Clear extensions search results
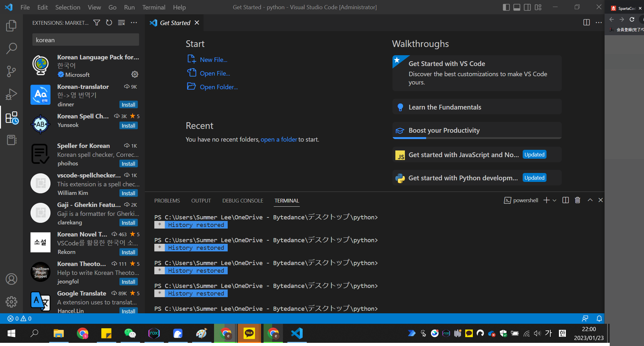Screen dimensions: 644x346 (121, 23)
